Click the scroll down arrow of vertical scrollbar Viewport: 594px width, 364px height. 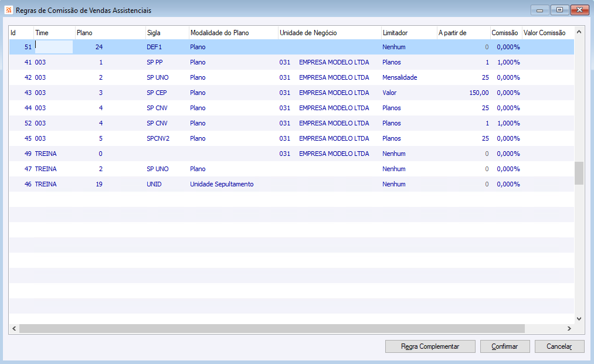579,319
